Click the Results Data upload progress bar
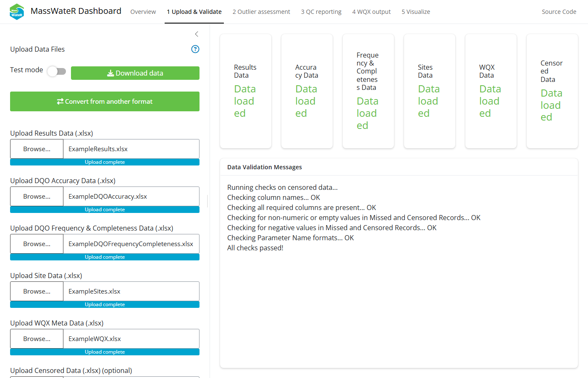Image resolution: width=588 pixels, height=378 pixels. [105, 162]
